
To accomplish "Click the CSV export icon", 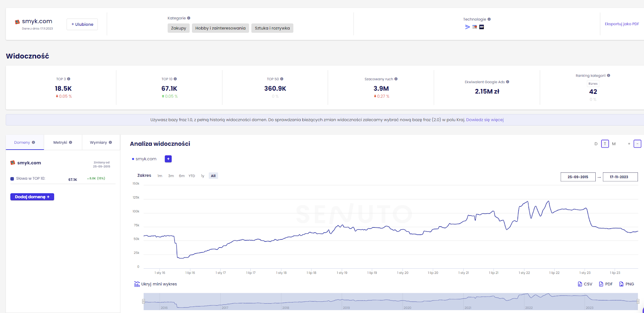I will 580,284.
